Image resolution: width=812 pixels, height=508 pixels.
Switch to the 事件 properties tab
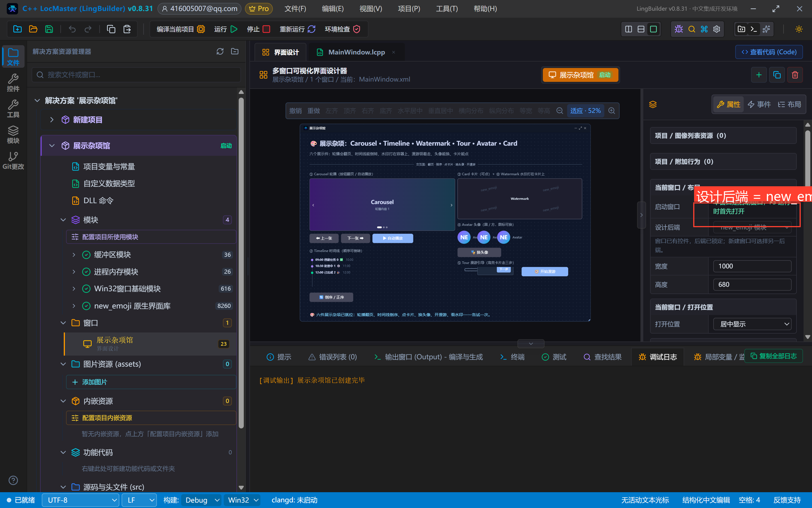tap(759, 104)
